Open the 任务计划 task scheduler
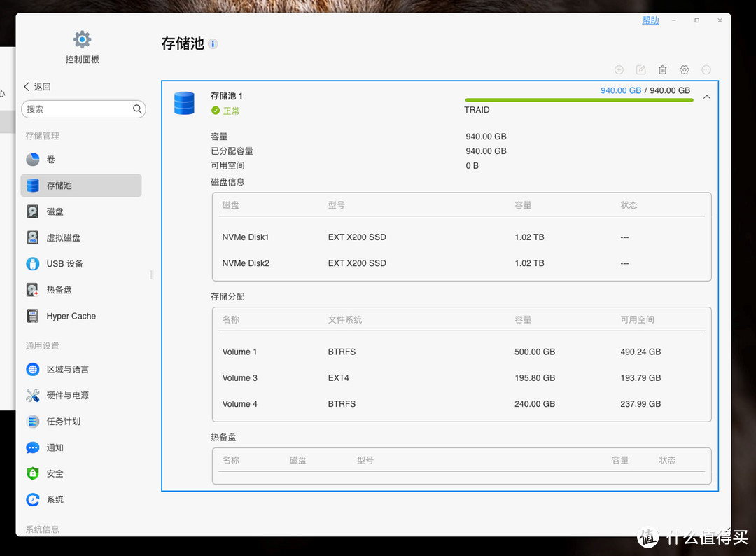 click(x=62, y=421)
